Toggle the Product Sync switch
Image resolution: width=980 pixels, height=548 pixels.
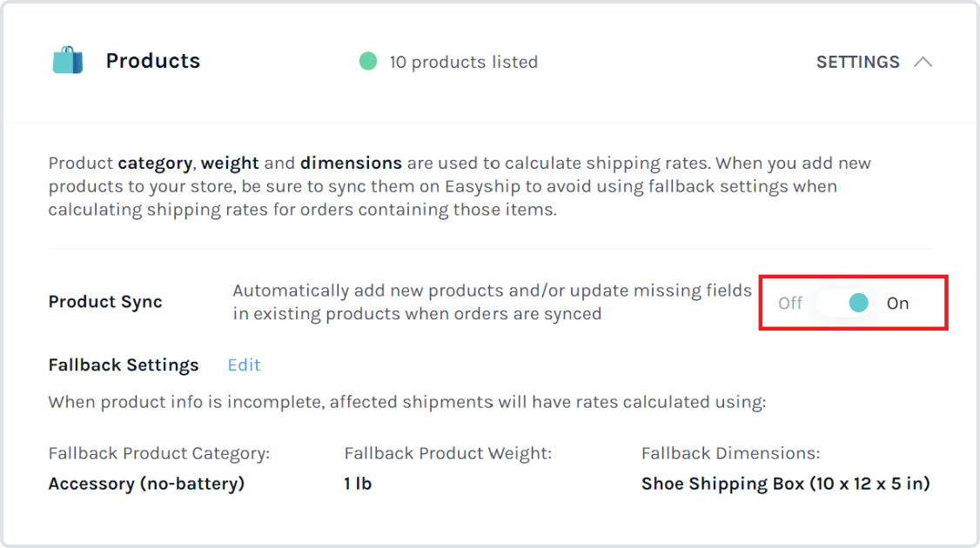pos(844,303)
